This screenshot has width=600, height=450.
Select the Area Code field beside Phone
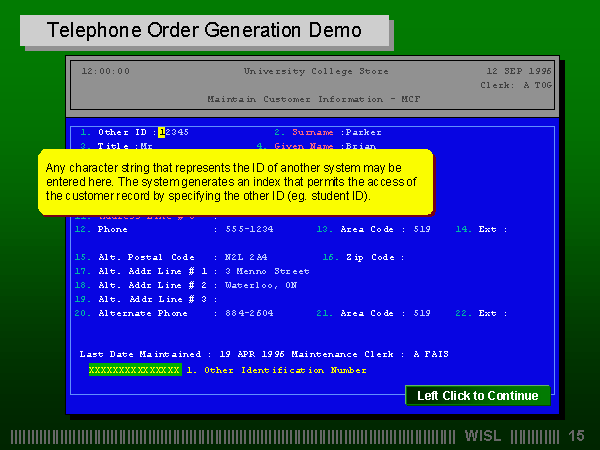coord(423,229)
